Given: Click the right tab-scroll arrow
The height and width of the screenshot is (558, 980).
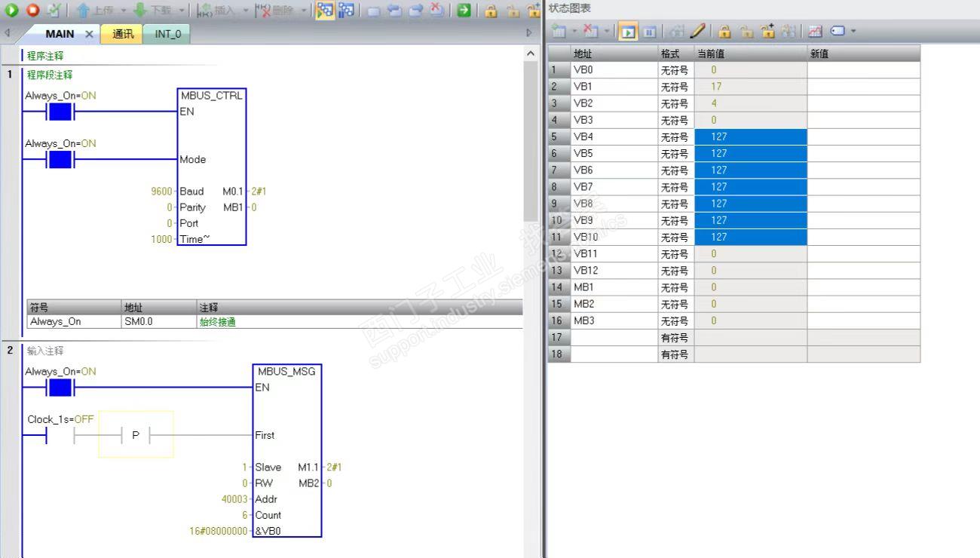Looking at the screenshot, I should click(x=529, y=33).
